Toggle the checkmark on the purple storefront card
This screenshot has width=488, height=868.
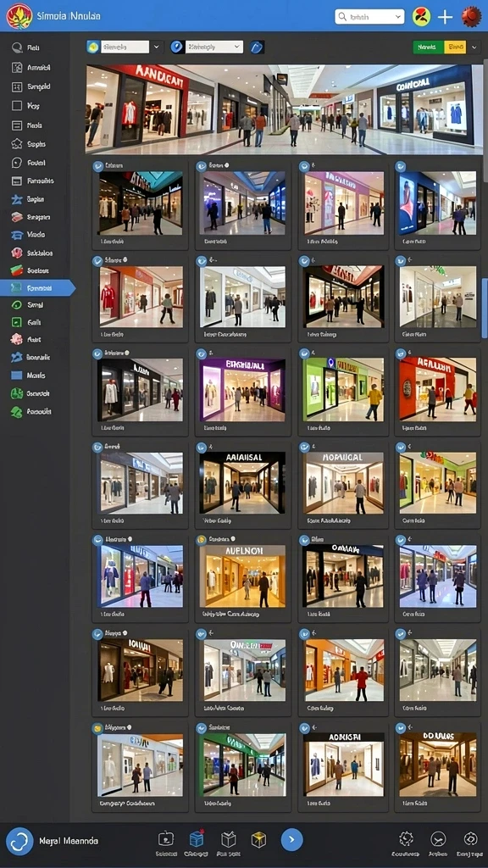[x=202, y=353]
